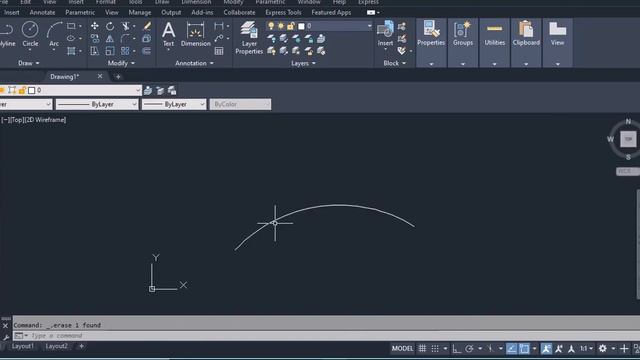The image size is (640, 360).
Task: Pick the Rectangle tool in Draw panel
Action: click(71, 26)
